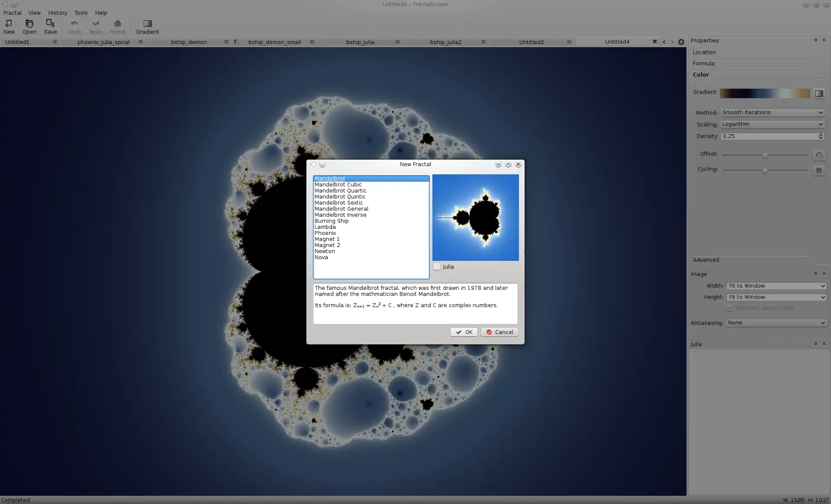Click the Open file toolbar icon
Image resolution: width=831 pixels, height=504 pixels.
[29, 26]
